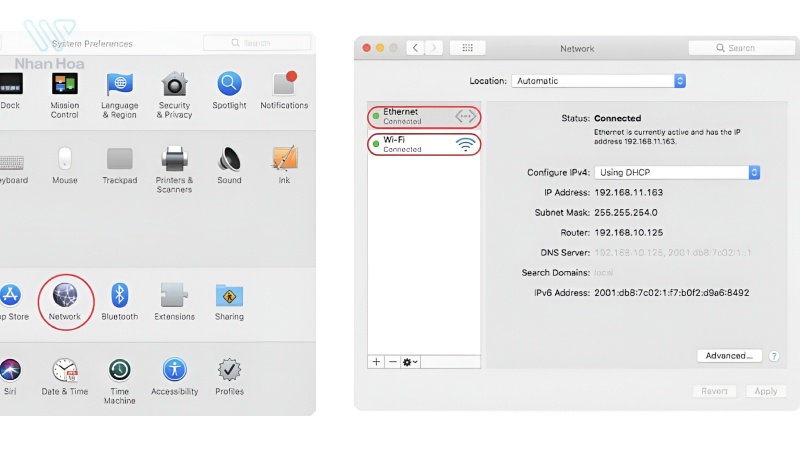Click the Revert button

coord(714,391)
